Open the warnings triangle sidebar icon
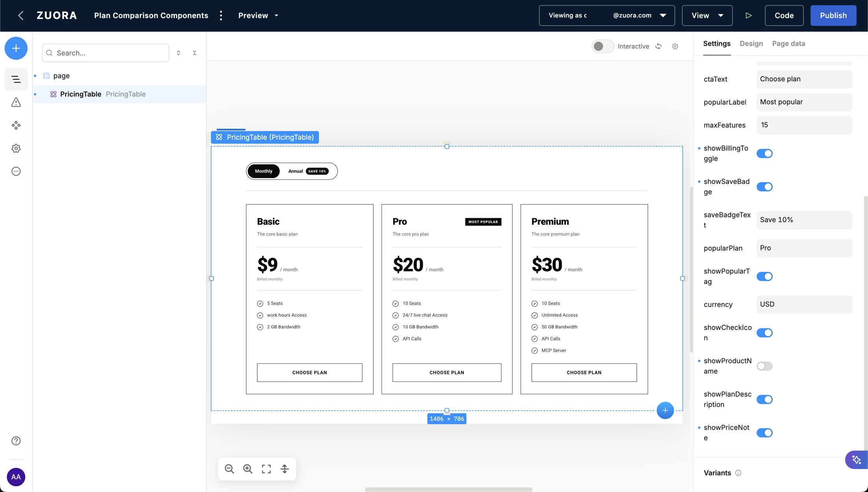 (16, 102)
